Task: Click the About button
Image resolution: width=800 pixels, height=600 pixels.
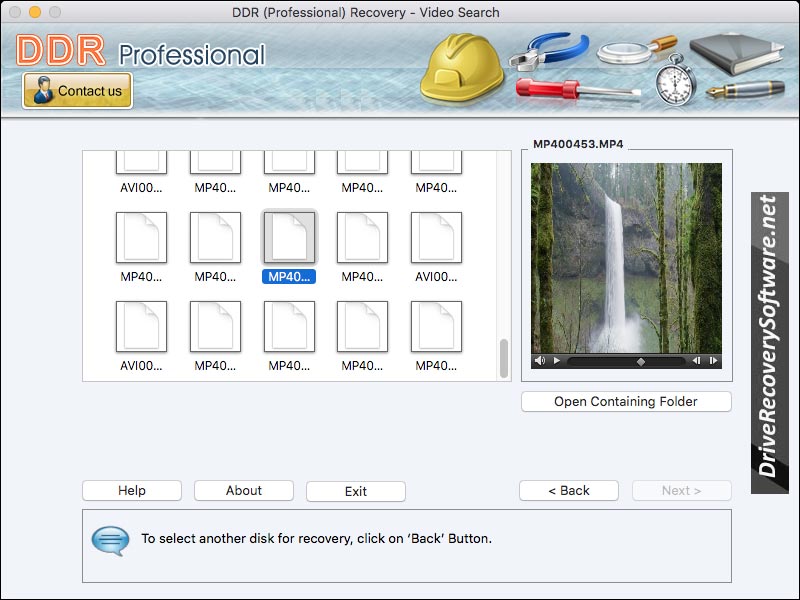Action: coord(244,491)
